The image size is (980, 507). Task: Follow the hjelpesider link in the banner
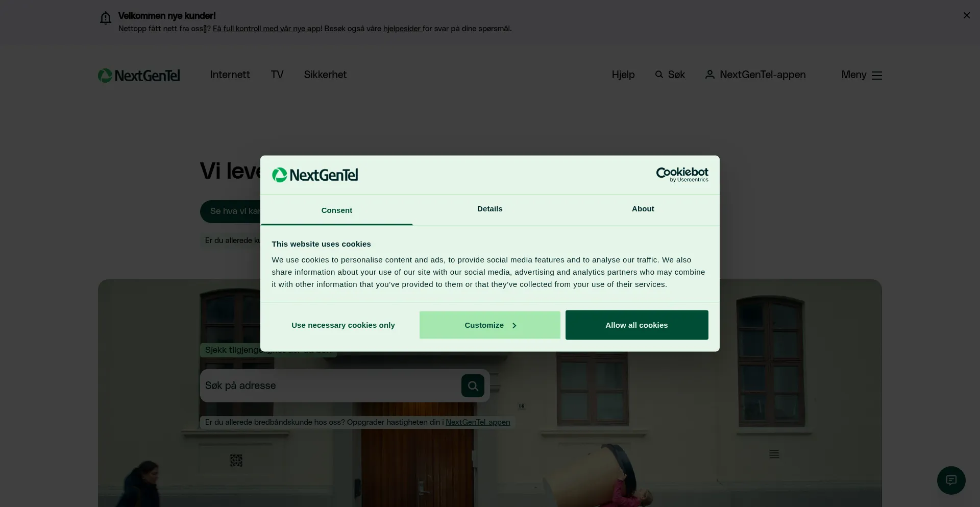click(402, 29)
